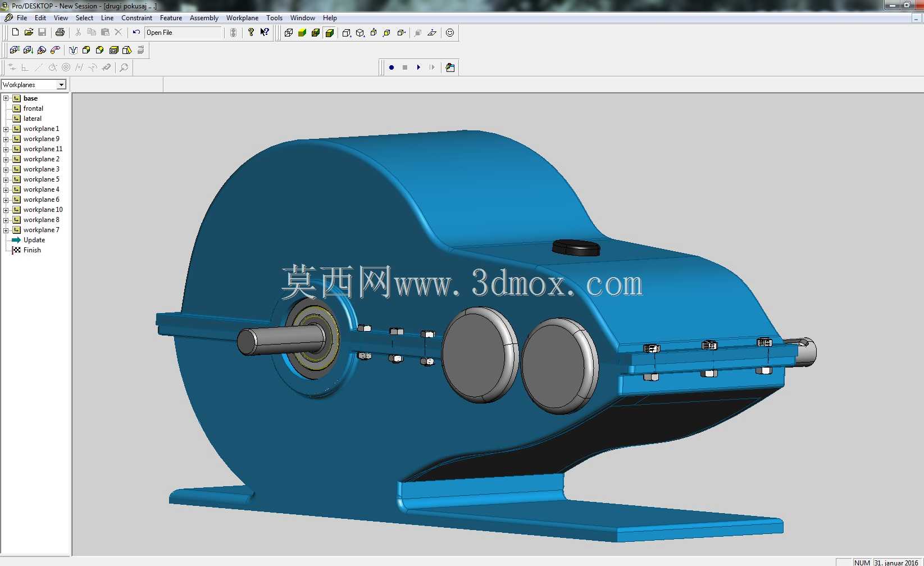Expand the workplane 3 tree node
The image size is (924, 566).
point(6,169)
